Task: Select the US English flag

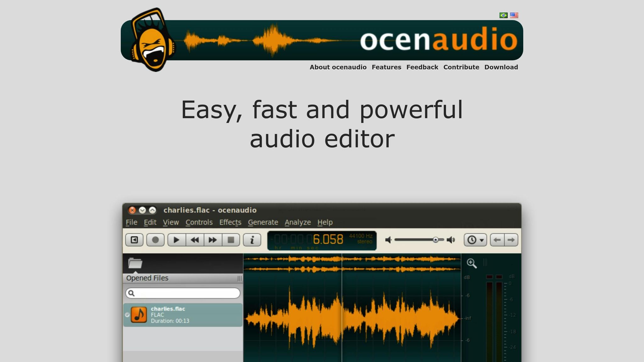Action: tap(514, 15)
